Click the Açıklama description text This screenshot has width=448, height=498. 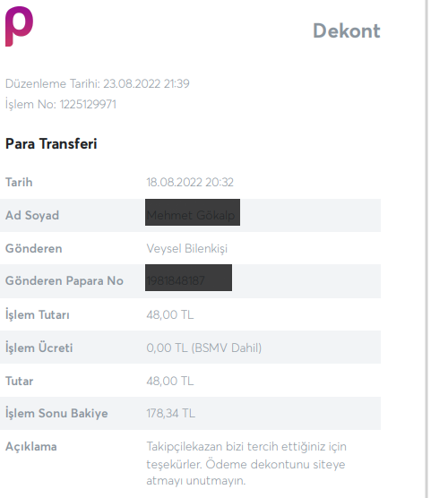[x=246, y=463]
